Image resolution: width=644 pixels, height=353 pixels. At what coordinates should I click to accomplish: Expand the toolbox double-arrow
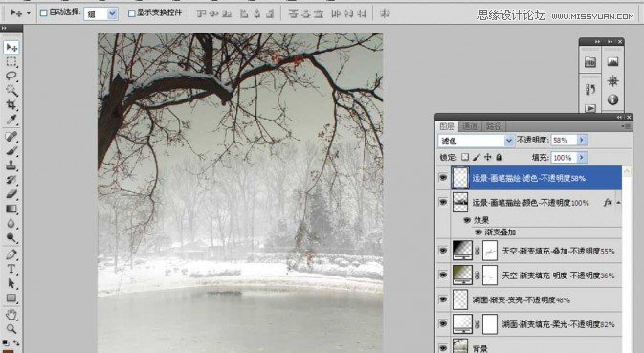coord(4,29)
